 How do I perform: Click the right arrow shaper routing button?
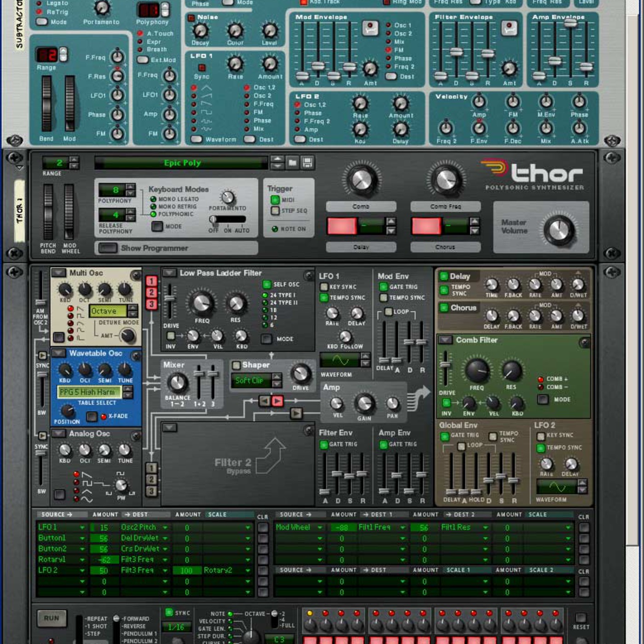tap(277, 401)
